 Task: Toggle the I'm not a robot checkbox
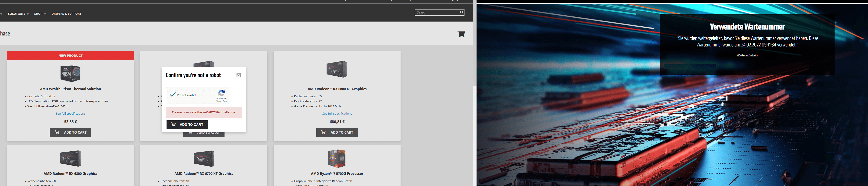point(173,95)
